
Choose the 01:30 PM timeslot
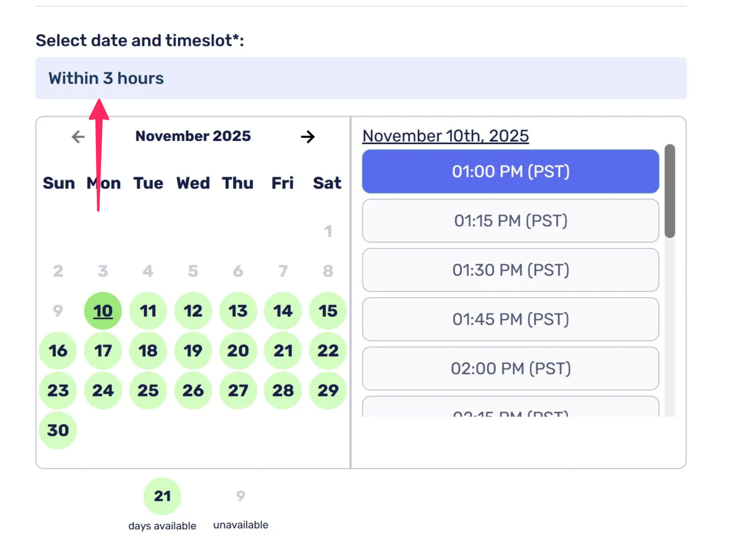[510, 270]
